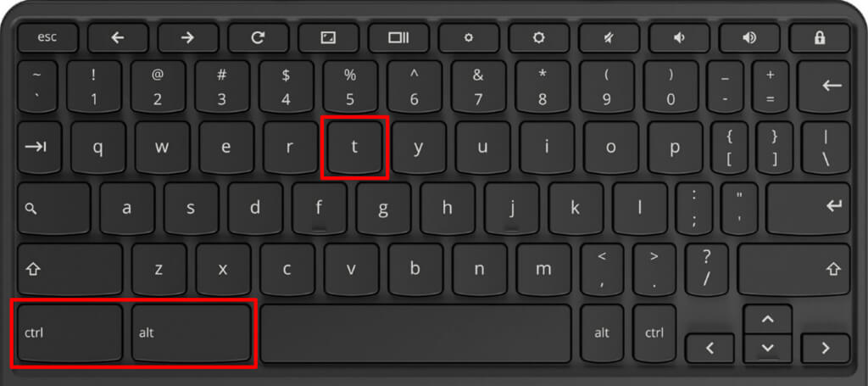This screenshot has width=868, height=386.
Task: Click the tab key
Action: [x=39, y=148]
